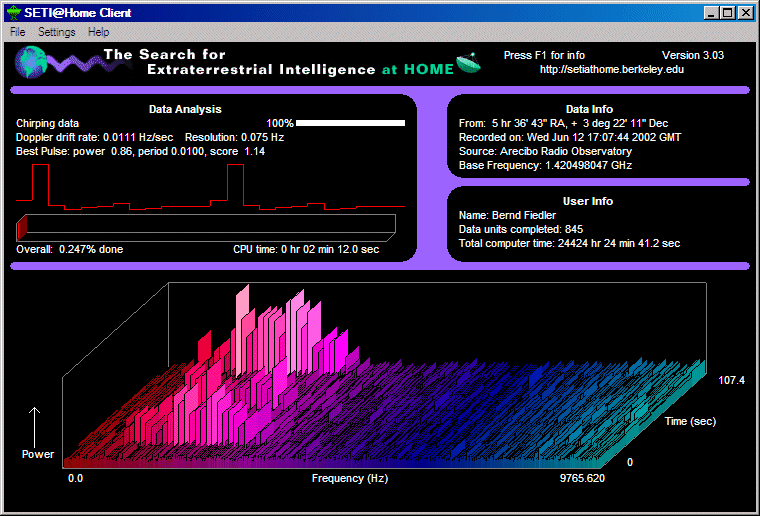Image resolution: width=760 pixels, height=516 pixels.
Task: Click 'Press F1 for info' text
Action: coord(544,55)
